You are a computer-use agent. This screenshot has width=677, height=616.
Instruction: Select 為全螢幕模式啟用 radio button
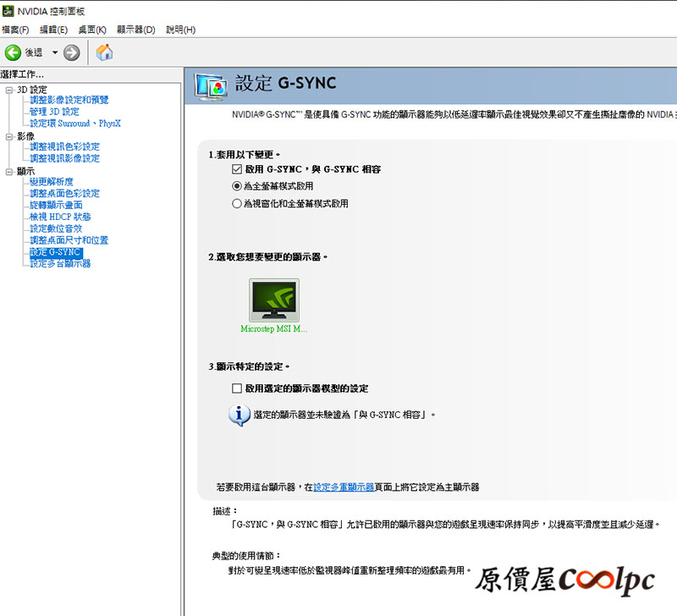click(237, 186)
